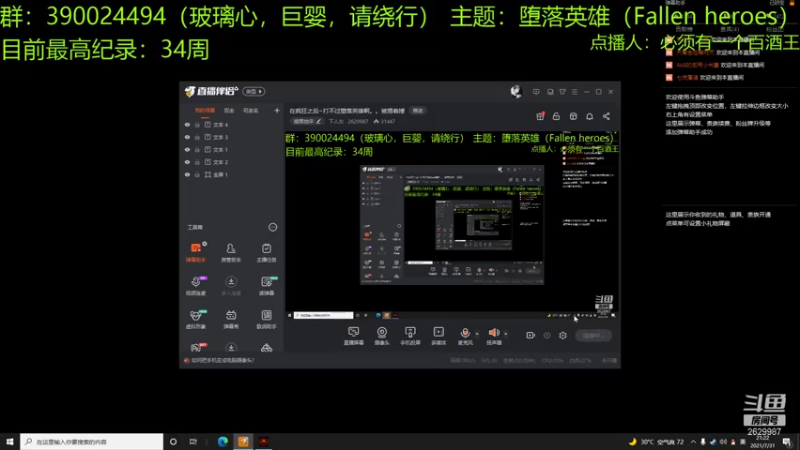
Task: Click the padlock icon in stream header
Action: pyautogui.click(x=556, y=116)
